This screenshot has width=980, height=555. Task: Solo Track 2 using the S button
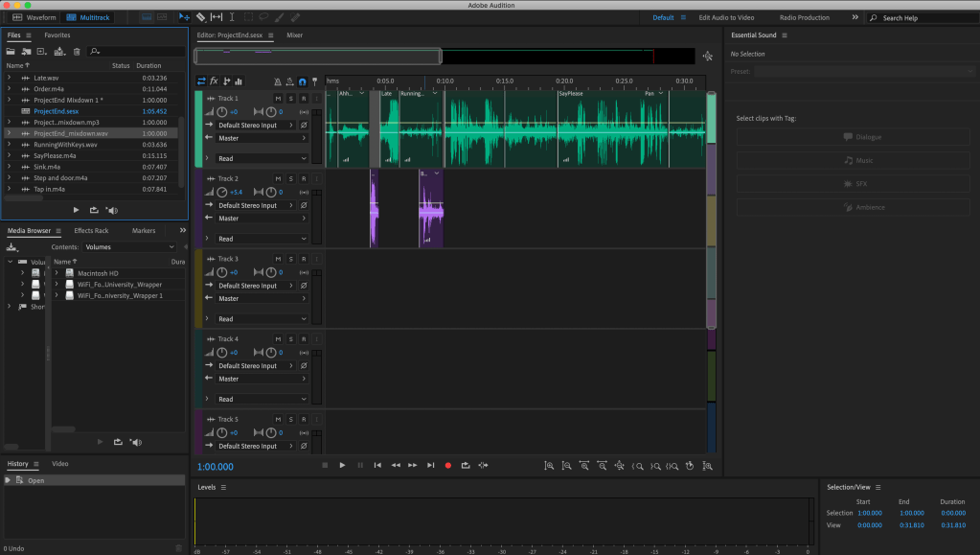pos(290,179)
